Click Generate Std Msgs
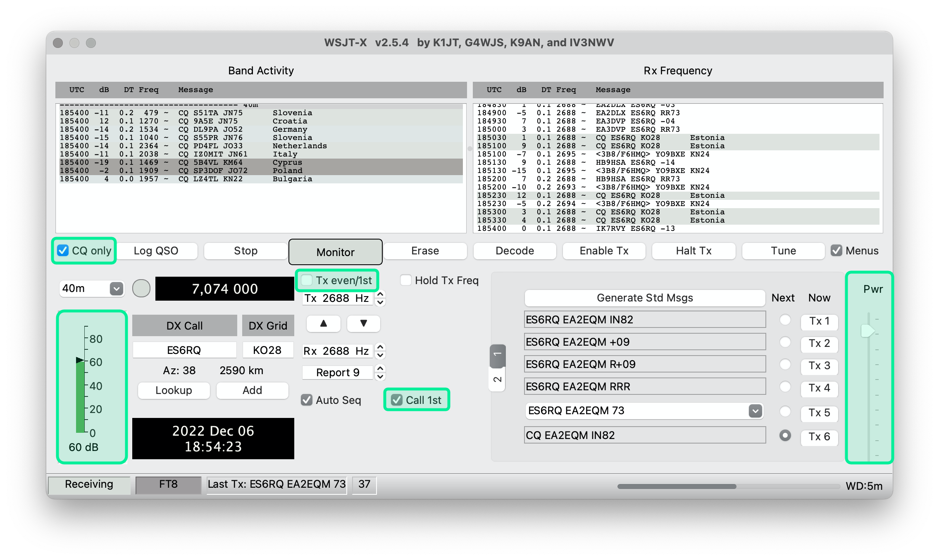Viewport: 939px width, 560px height. tap(645, 298)
